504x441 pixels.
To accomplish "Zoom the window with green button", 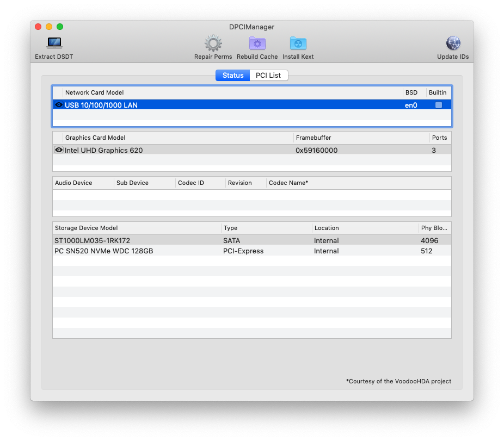I will point(60,27).
